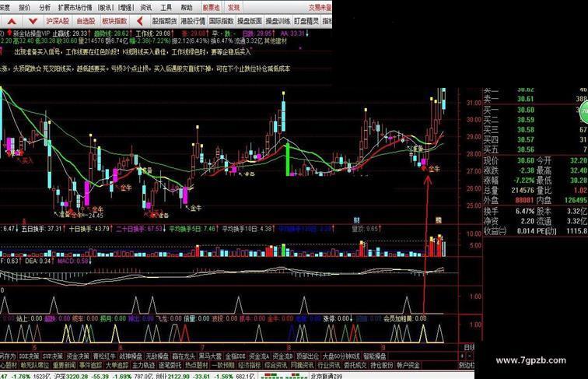Open the 行业资讯 info tab
Image resolution: width=588 pixels, height=379 pixels.
(x=329, y=365)
